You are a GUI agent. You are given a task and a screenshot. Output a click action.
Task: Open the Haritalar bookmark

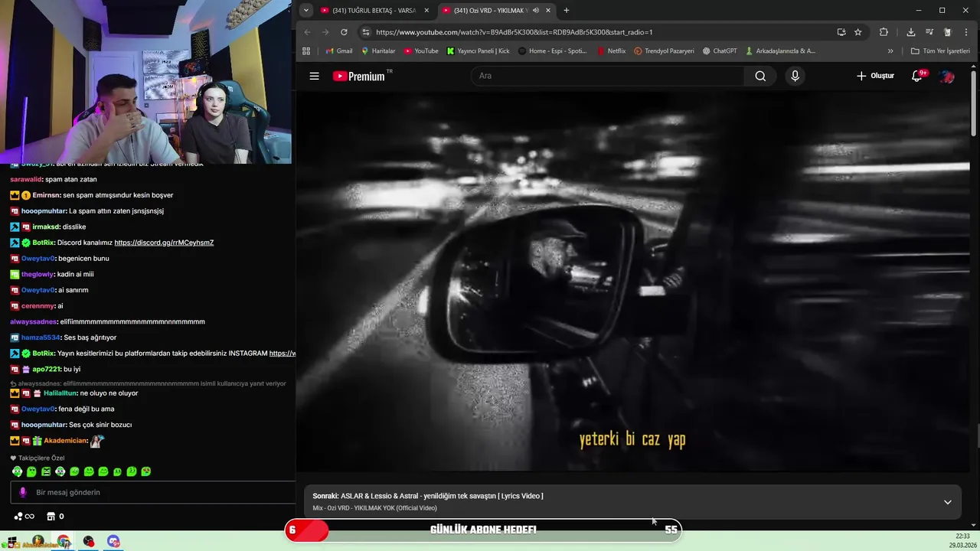pyautogui.click(x=378, y=51)
